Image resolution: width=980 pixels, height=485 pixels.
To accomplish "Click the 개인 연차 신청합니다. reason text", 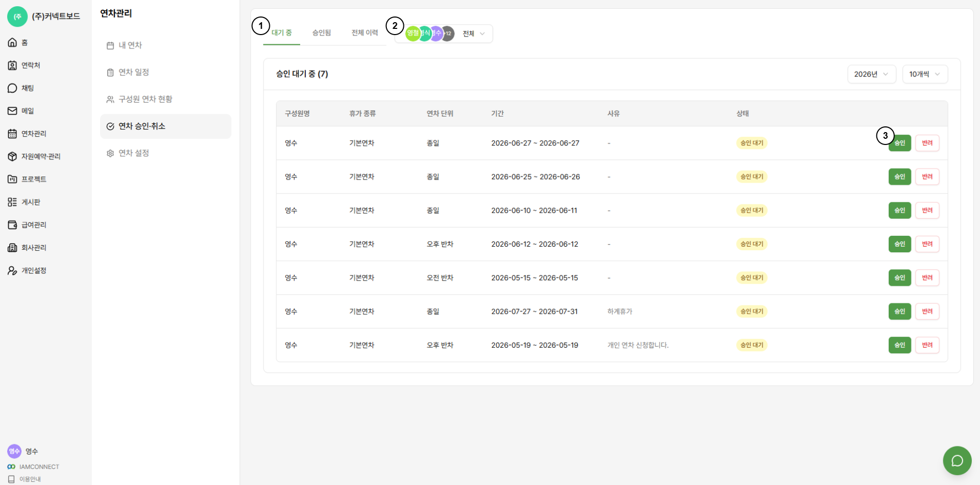I will pyautogui.click(x=638, y=345).
